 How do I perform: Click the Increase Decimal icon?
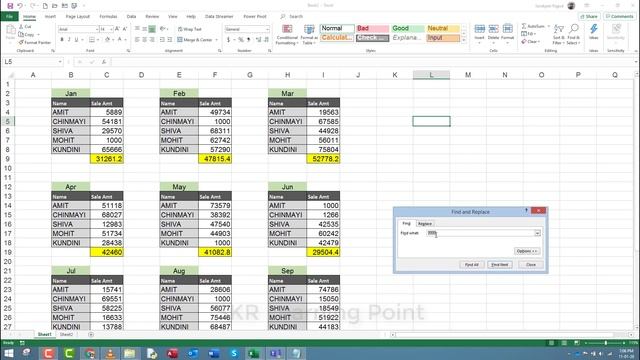[258, 40]
